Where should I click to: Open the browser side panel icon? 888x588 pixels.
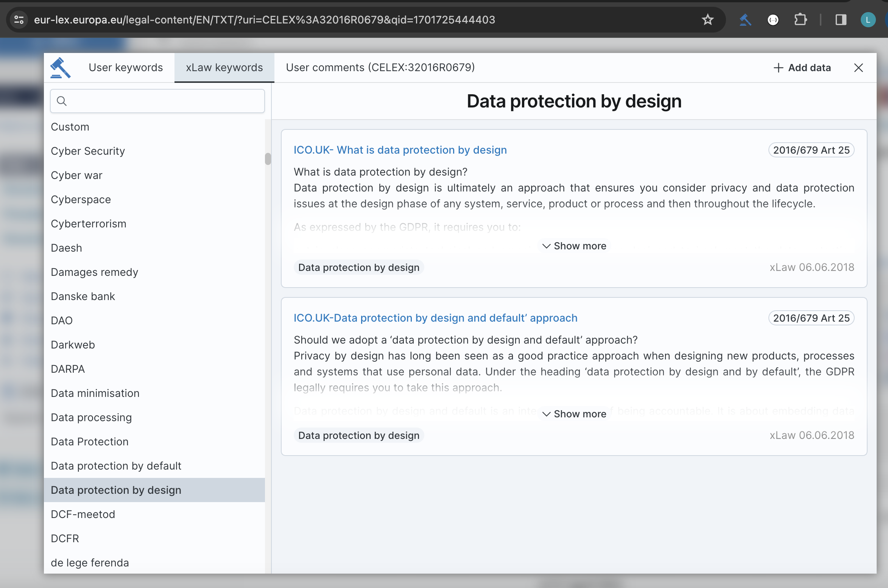pos(841,20)
